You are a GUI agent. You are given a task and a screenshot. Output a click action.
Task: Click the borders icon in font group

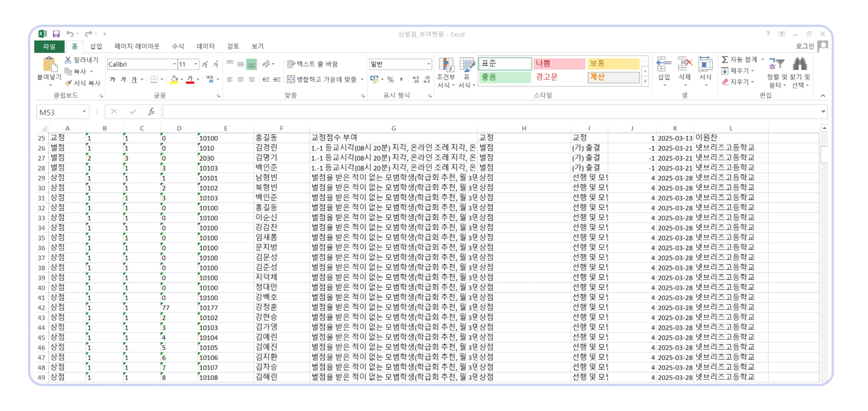[154, 79]
